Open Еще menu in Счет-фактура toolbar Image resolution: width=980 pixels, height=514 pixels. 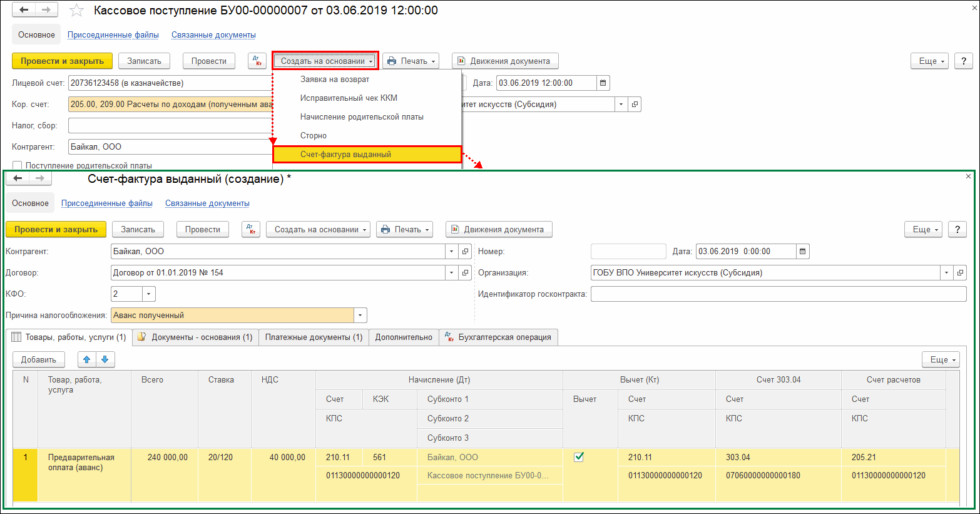[x=924, y=229]
